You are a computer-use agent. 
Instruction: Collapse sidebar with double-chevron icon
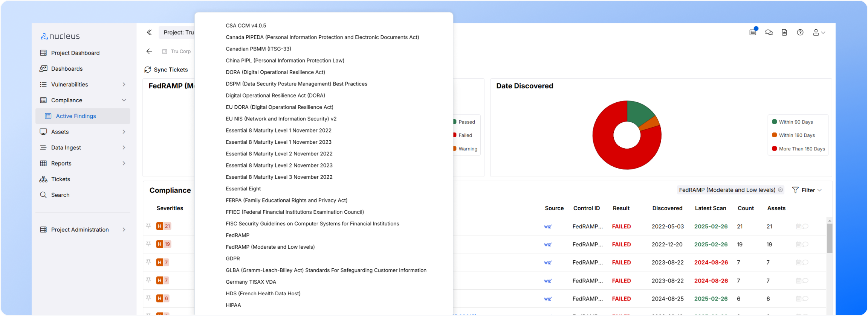149,33
